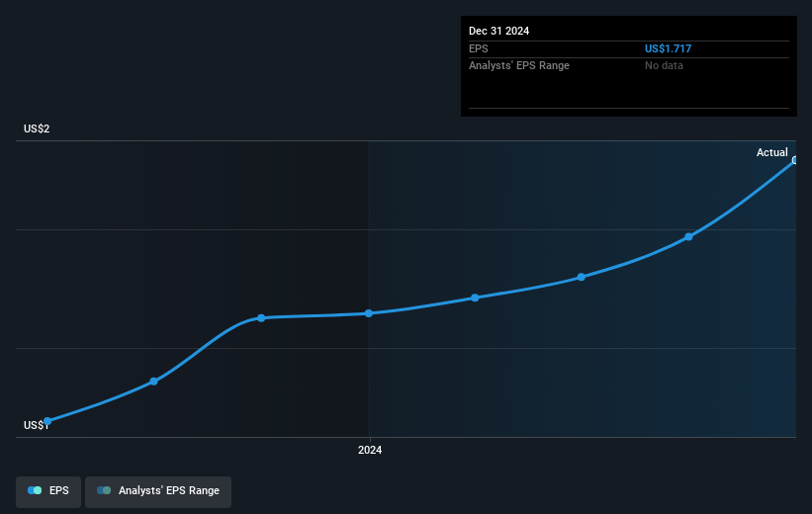Click the first EPS data point near US$1
Viewport: 812px width, 514px height.
47,421
